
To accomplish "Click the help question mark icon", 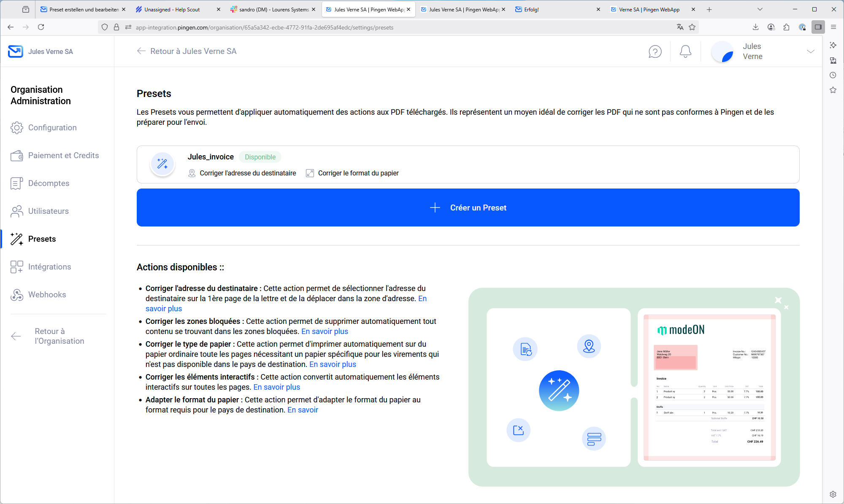I will click(x=655, y=51).
